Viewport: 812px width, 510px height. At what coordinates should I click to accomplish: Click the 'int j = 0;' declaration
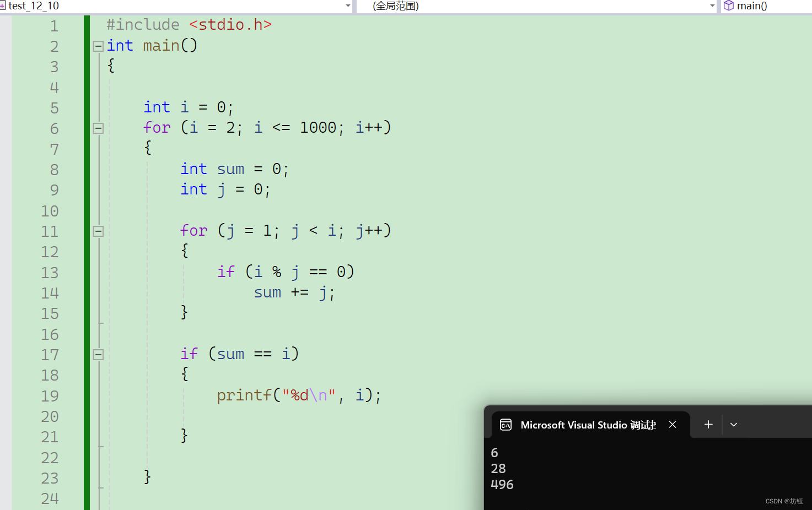[225, 189]
